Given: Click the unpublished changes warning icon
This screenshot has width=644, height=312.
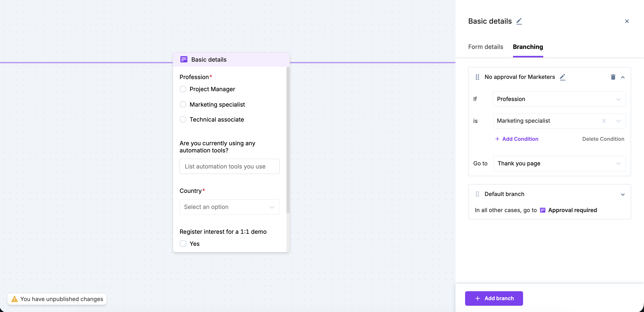Looking at the screenshot, I should 15,299.
